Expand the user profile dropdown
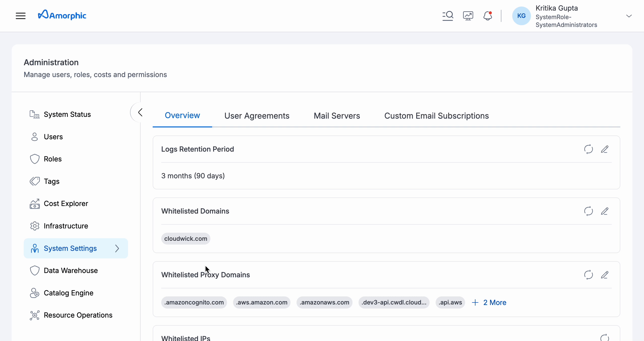Viewport: 644px width, 341px height. click(629, 16)
